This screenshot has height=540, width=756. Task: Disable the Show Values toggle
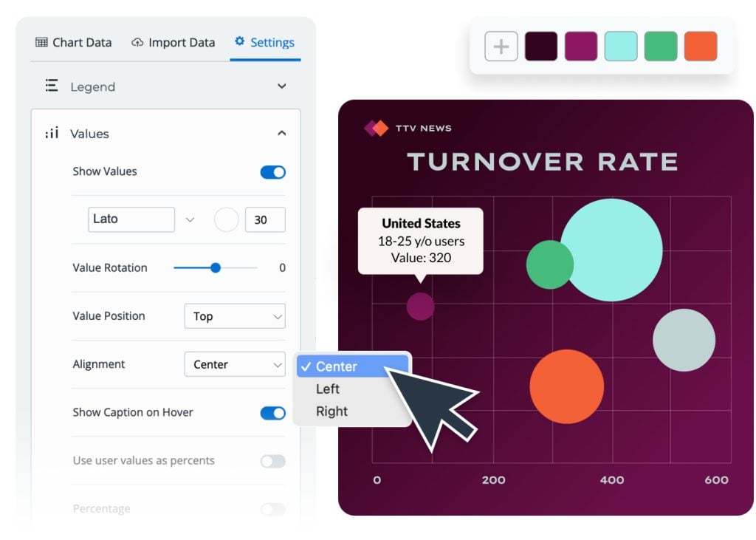click(x=272, y=171)
